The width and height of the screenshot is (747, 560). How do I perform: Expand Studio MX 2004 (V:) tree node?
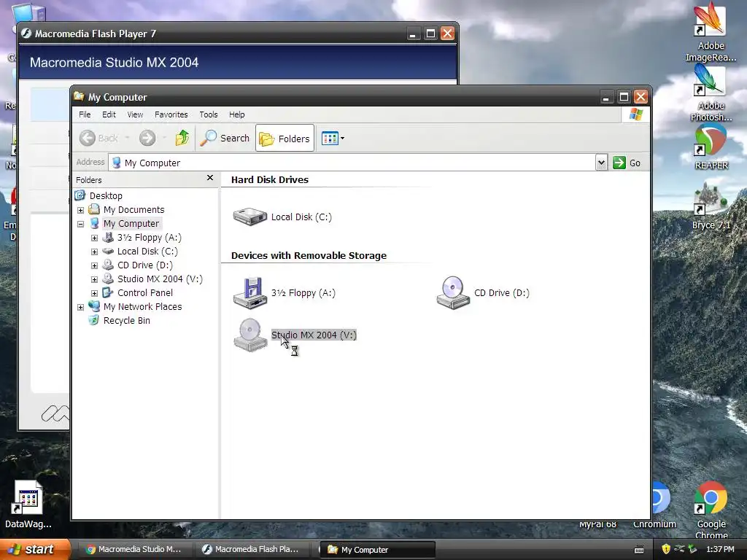(94, 279)
